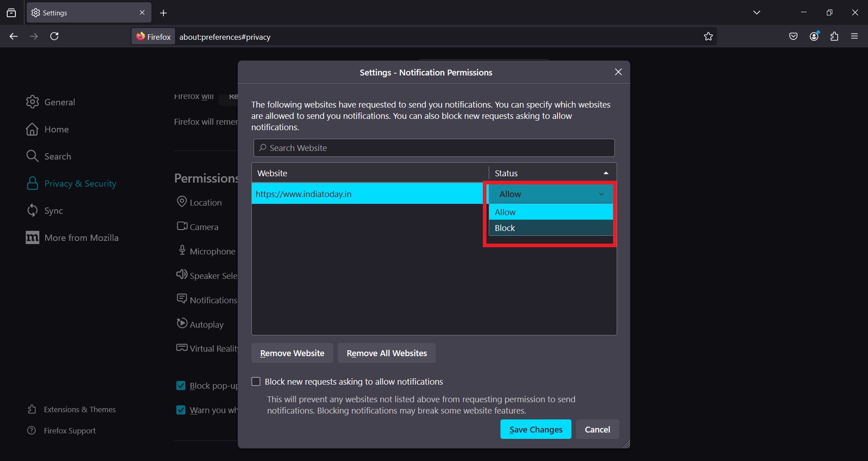This screenshot has width=868, height=461.
Task: Open More from Mozilla category
Action: [72, 238]
